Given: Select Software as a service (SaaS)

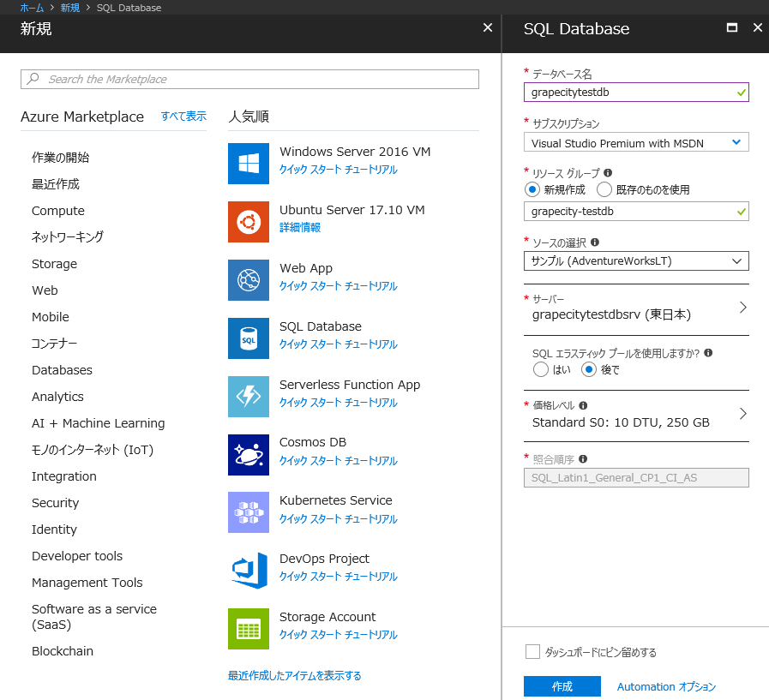Looking at the screenshot, I should pos(94,617).
